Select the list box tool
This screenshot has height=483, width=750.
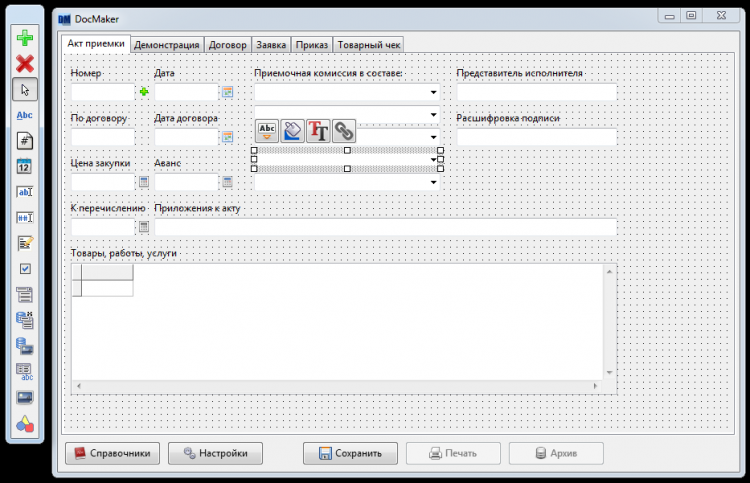click(x=25, y=295)
